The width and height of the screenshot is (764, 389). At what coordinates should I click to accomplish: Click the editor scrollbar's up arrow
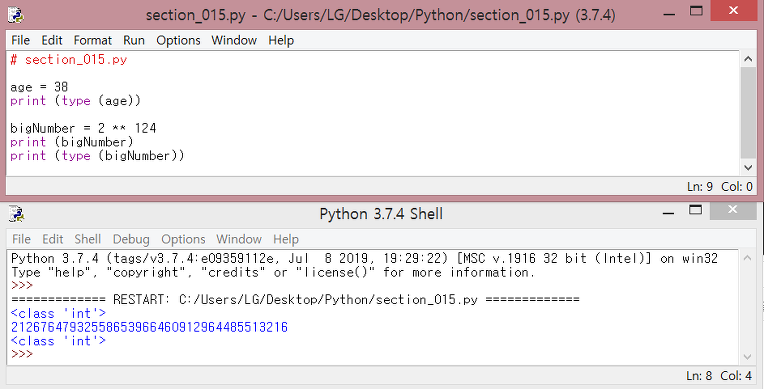748,59
